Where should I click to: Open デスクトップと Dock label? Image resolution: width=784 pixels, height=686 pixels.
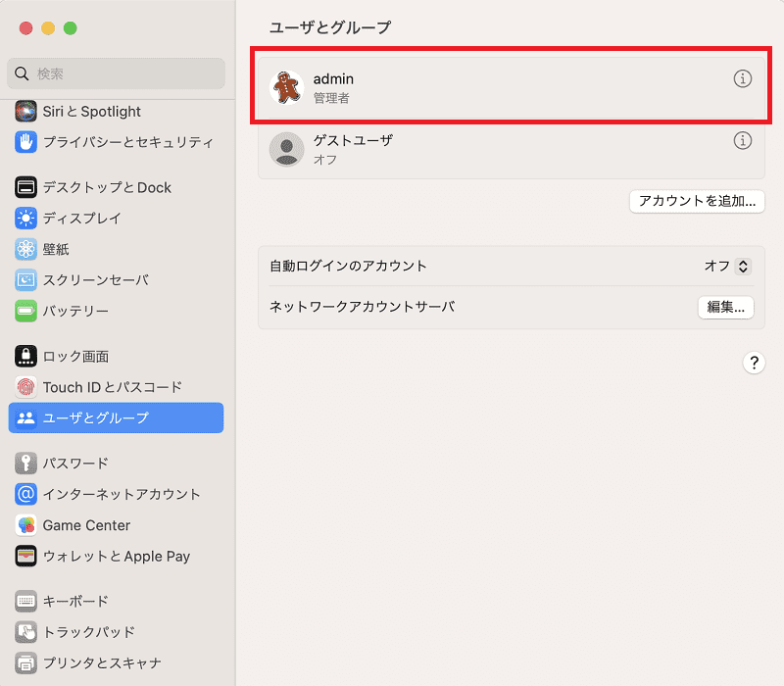point(107,187)
